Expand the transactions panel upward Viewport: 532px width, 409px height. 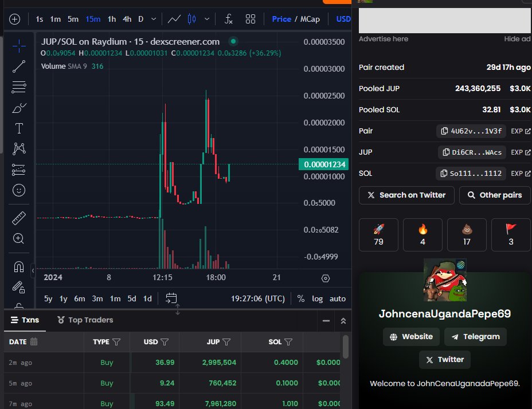343,321
